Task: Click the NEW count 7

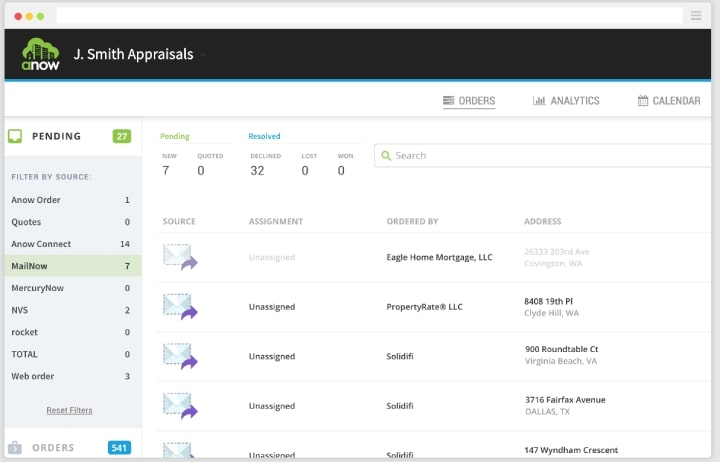Action: tap(166, 171)
